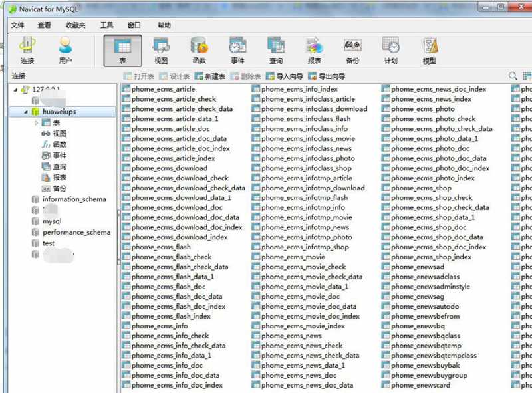The height and width of the screenshot is (393, 532).
Task: Collapse the 127.0.0.1 connection node
Action: [15, 90]
